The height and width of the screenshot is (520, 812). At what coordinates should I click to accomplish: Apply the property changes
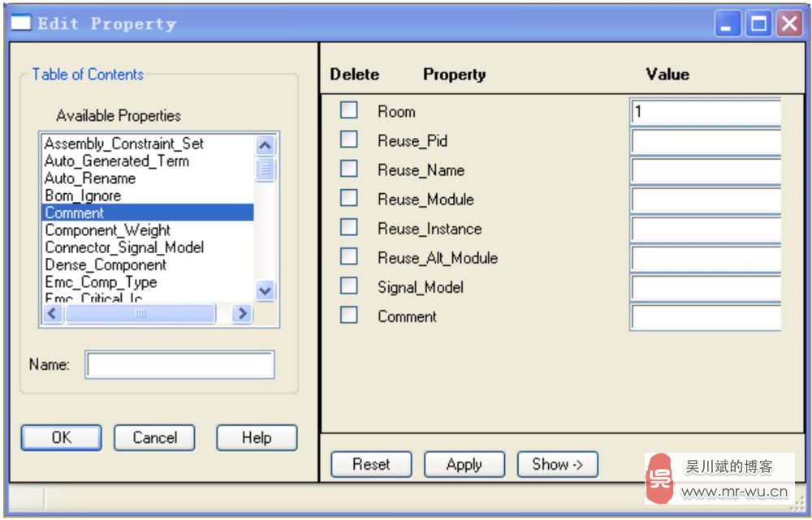click(464, 464)
